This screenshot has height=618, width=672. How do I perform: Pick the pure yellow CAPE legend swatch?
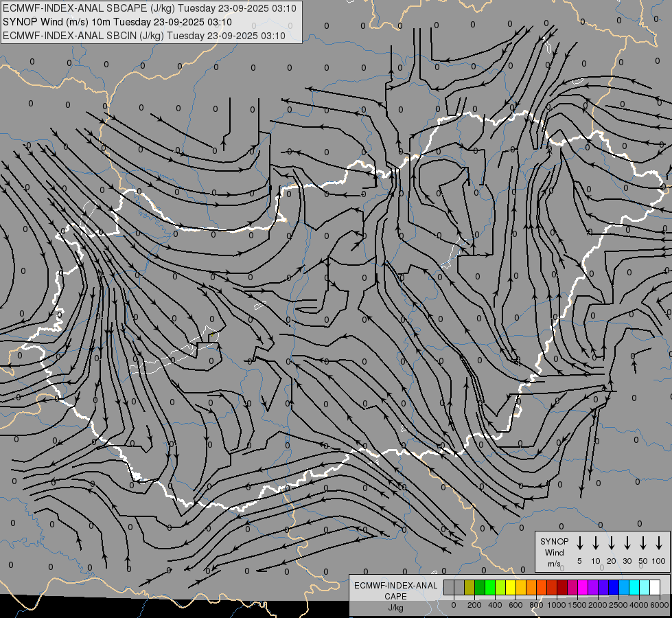tap(511, 587)
